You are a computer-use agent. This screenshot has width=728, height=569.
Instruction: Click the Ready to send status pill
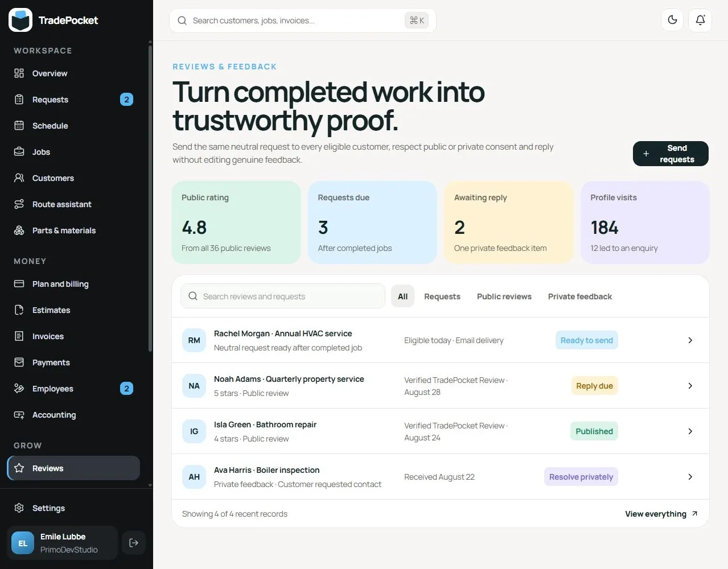[587, 340]
